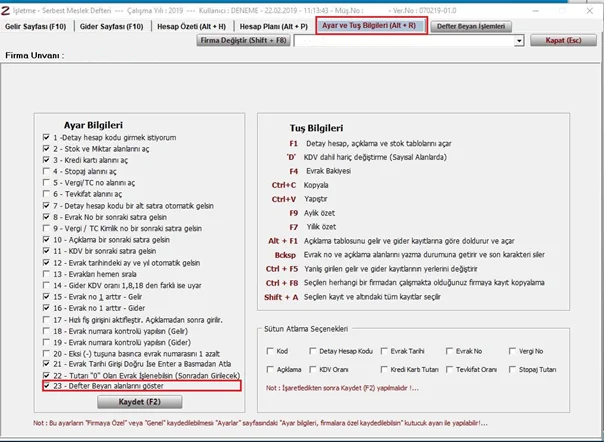This screenshot has width=604, height=442.
Task: Check '6 - Tevkifat alanını aç'
Action: pos(46,194)
